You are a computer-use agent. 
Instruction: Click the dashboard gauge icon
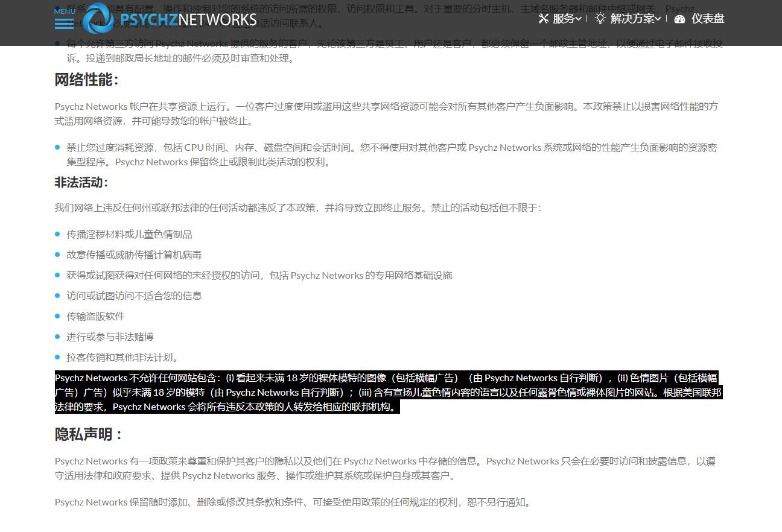(x=680, y=19)
